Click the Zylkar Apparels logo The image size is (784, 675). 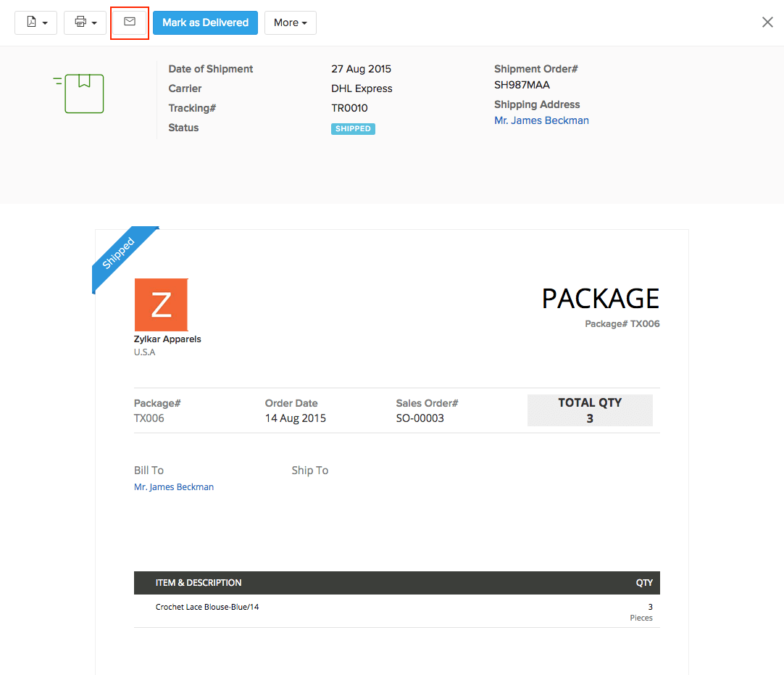click(x=161, y=305)
